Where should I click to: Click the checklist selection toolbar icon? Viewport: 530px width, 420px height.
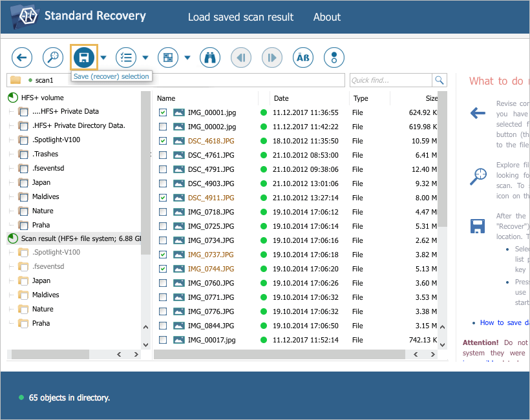point(126,58)
